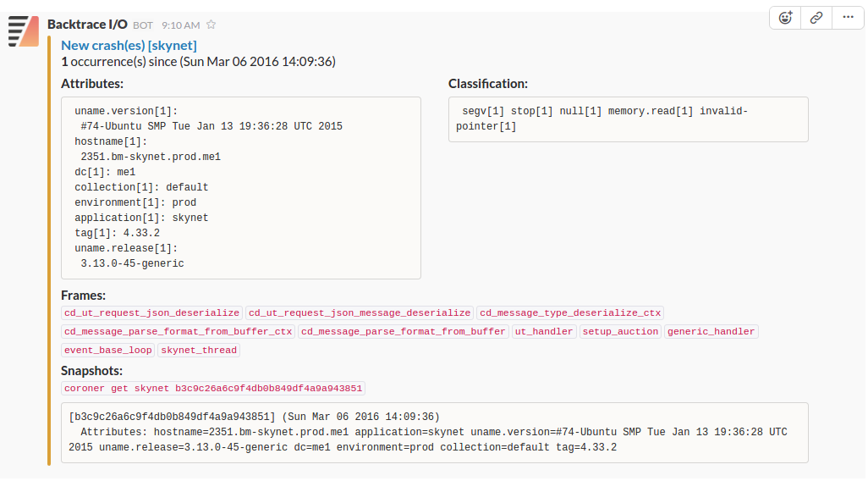Image resolution: width=868 pixels, height=481 pixels.
Task: Open the New crash(es) [skynet] link
Action: point(129,46)
